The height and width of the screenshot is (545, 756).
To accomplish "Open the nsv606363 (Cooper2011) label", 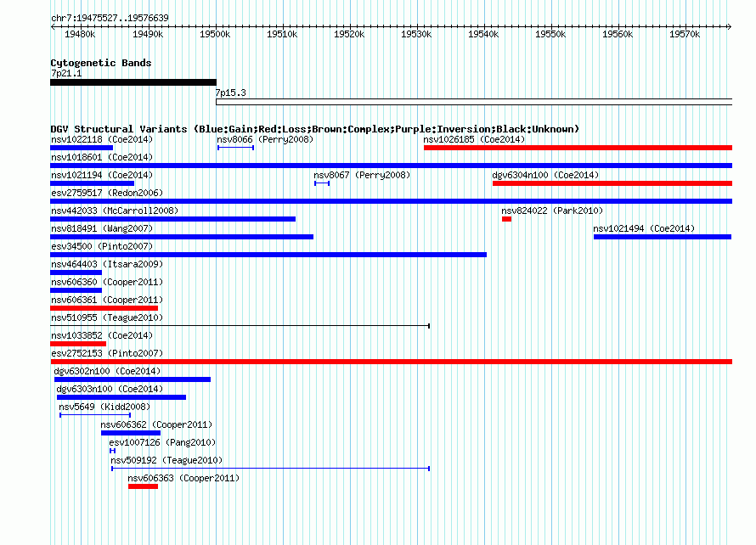I will (183, 478).
